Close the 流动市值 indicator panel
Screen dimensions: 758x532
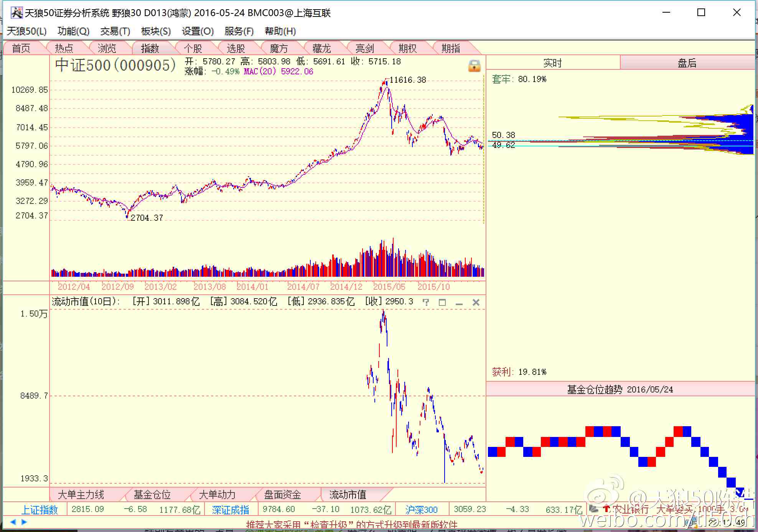pyautogui.click(x=476, y=302)
